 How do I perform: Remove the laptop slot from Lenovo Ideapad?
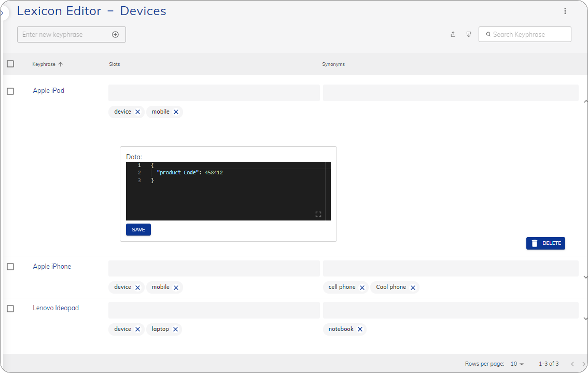tap(175, 329)
